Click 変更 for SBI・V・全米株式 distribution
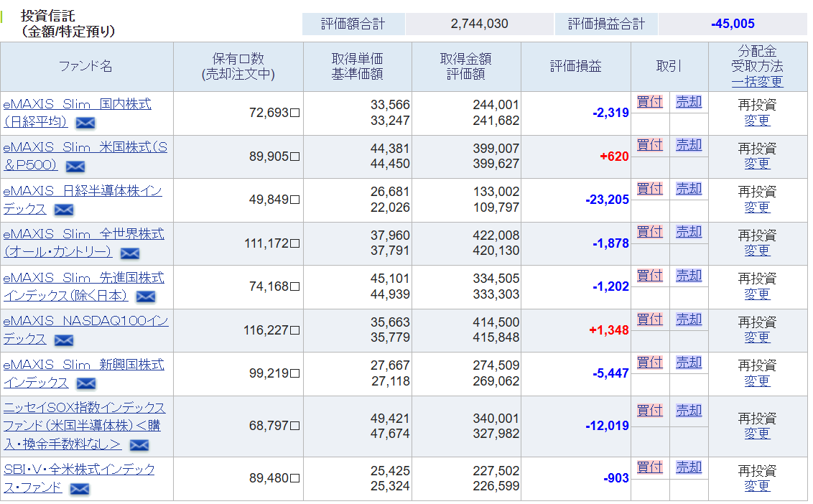 click(x=757, y=486)
